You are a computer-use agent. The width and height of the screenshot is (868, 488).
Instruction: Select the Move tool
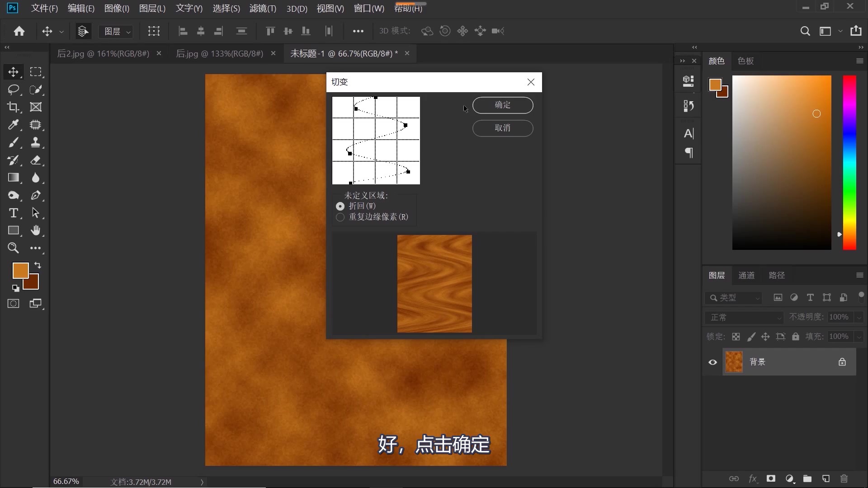coord(14,72)
